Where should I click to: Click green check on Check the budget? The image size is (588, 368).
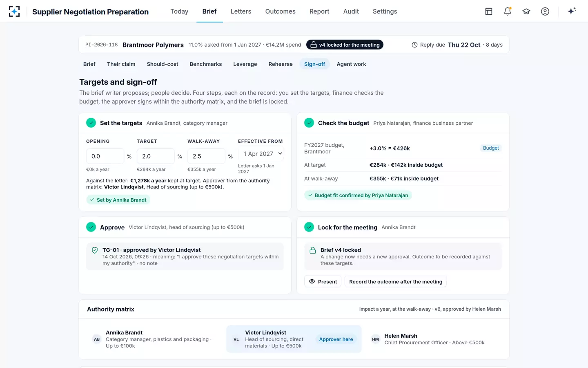(x=309, y=123)
